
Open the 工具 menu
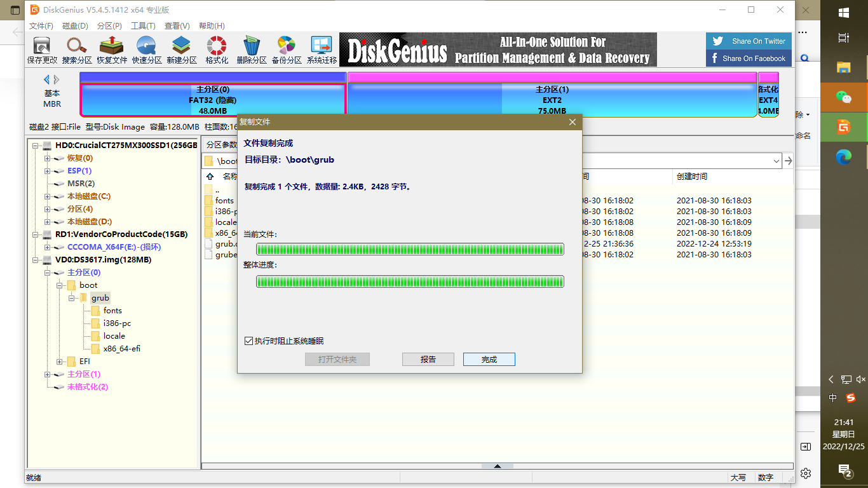[143, 25]
